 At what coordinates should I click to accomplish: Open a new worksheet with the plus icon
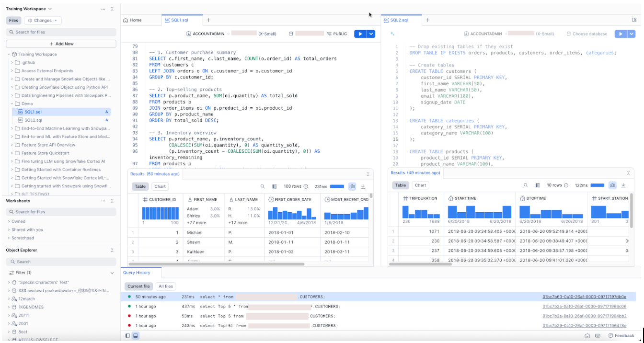208,20
